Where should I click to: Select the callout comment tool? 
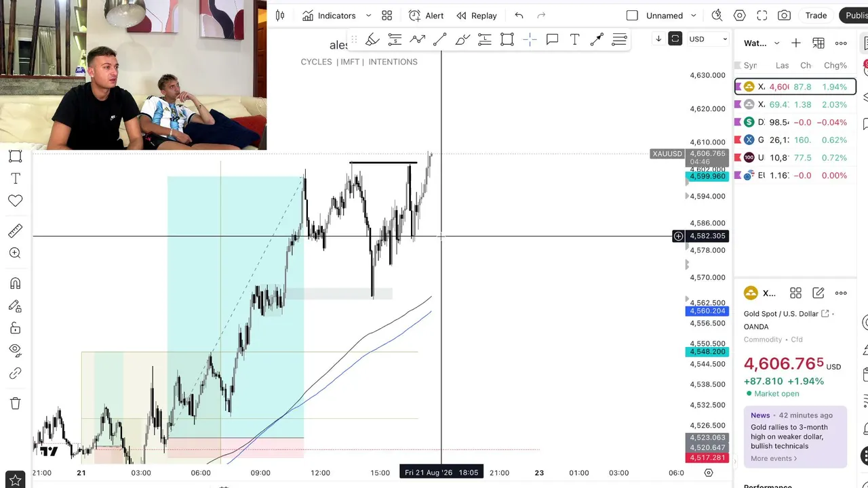[552, 40]
